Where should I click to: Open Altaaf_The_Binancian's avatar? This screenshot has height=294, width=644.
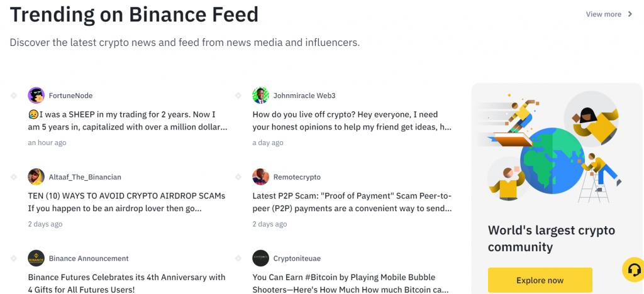36,177
